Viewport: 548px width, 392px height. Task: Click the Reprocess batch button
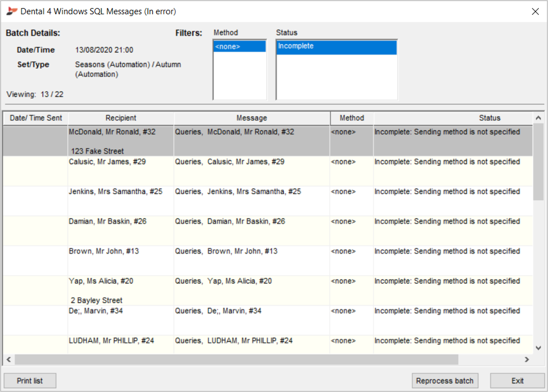444,381
